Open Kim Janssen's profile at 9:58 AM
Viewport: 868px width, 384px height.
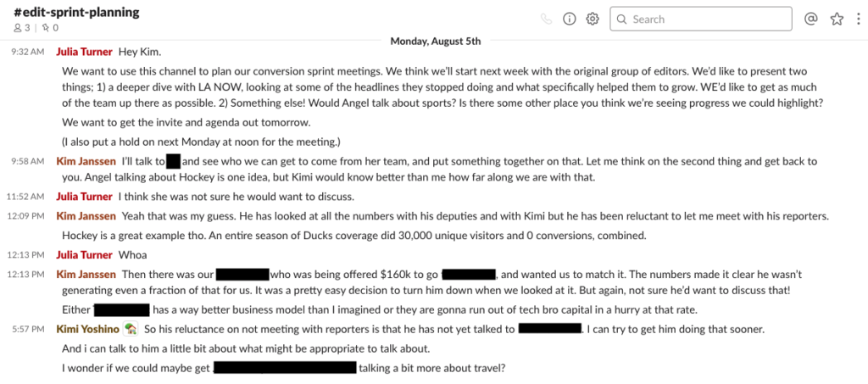pos(86,160)
